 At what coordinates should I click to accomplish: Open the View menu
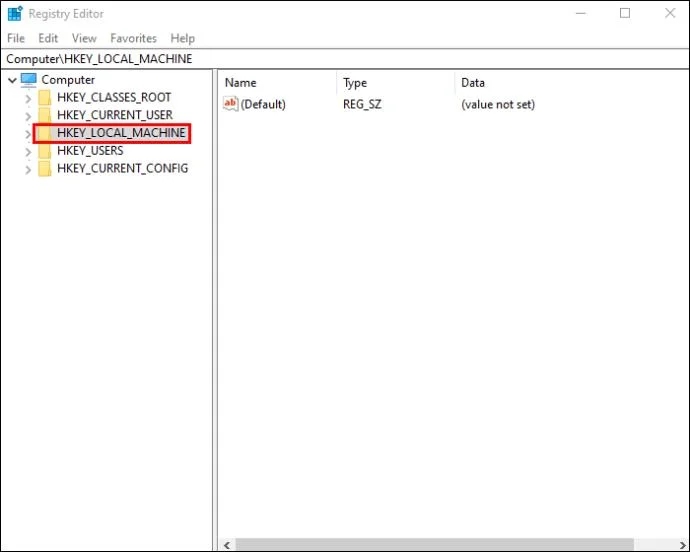pyautogui.click(x=84, y=38)
